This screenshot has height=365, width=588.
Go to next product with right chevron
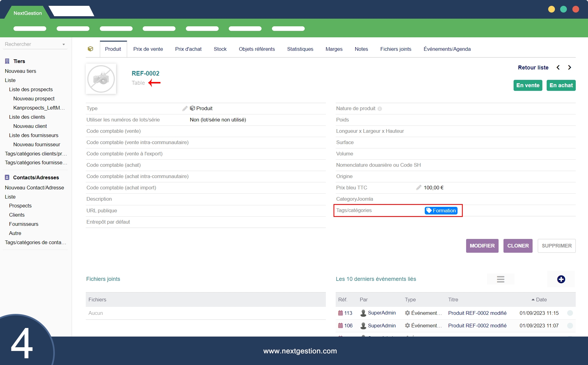point(569,68)
